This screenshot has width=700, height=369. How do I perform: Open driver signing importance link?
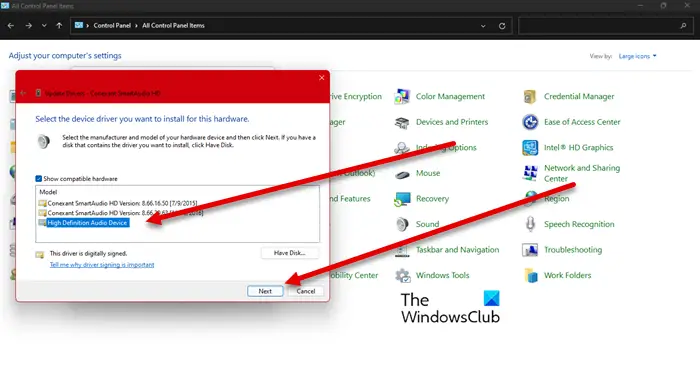pos(102,265)
